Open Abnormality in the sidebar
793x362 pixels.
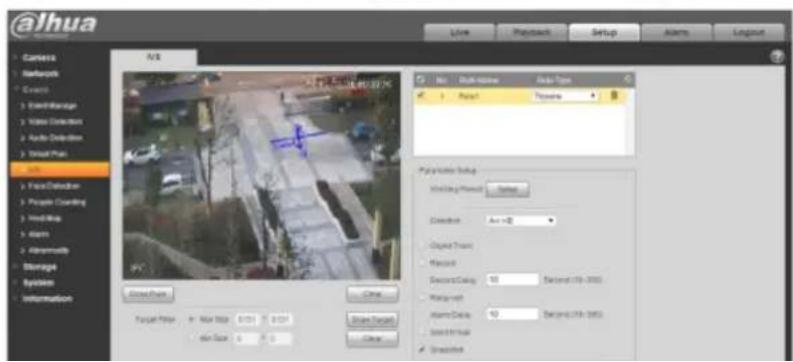pos(48,250)
